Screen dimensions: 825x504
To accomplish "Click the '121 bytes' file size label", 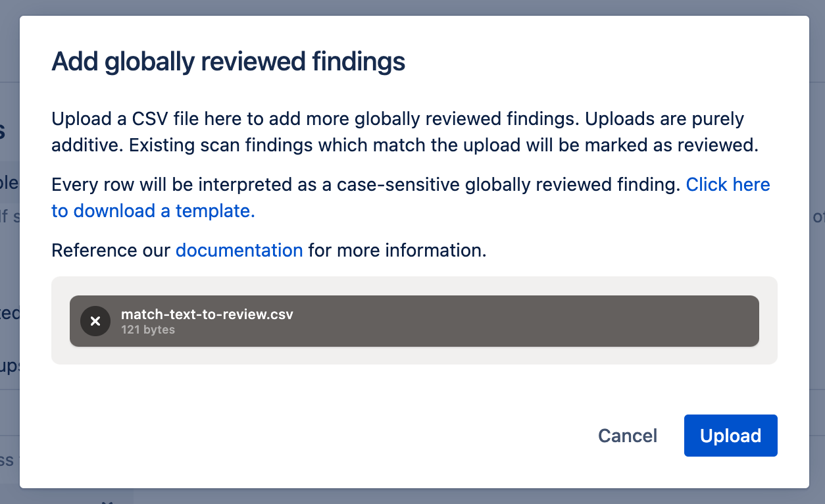I will click(148, 330).
